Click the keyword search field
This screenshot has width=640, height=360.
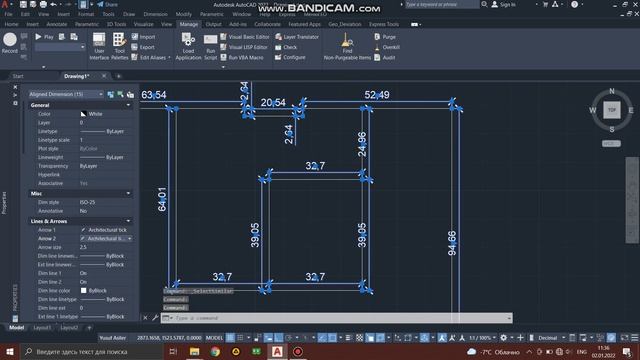tap(441, 4)
